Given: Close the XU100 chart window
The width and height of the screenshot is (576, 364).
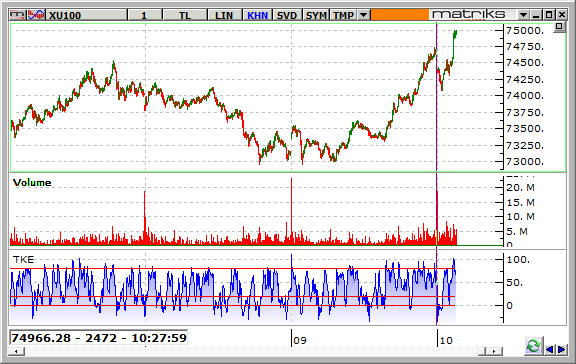Looking at the screenshot, I should pyautogui.click(x=562, y=15).
